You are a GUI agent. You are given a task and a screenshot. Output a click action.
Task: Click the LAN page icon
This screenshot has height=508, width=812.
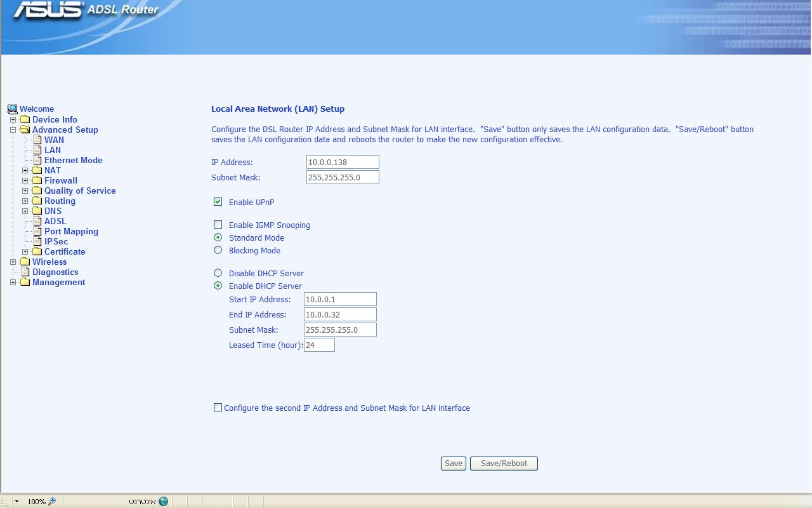pos(37,150)
